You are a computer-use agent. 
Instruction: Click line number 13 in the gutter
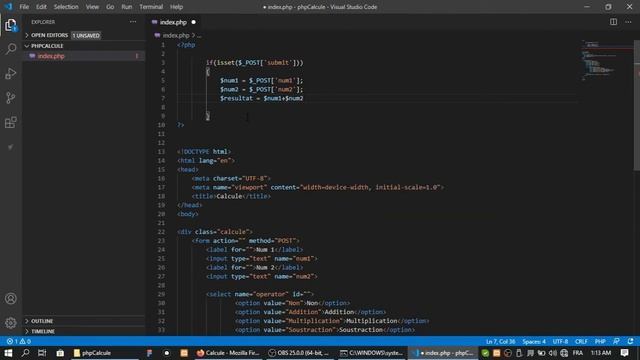[x=162, y=152]
